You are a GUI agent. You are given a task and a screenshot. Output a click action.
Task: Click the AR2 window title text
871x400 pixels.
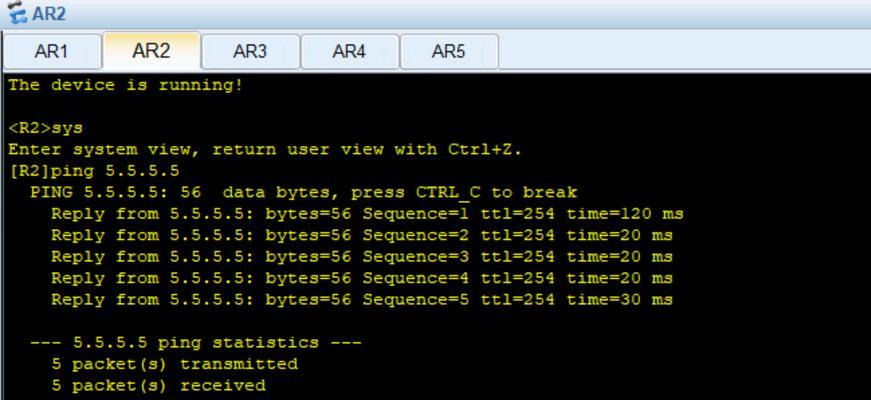pos(49,14)
